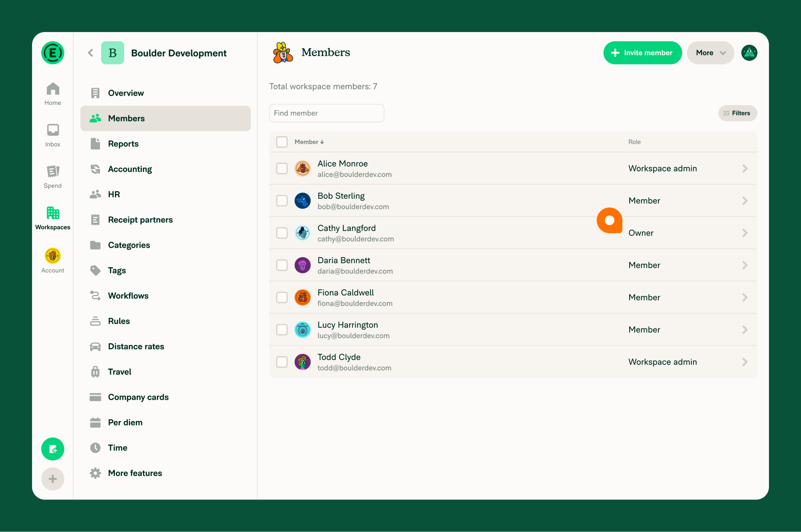Check the box for Alice Monroe

[x=282, y=168]
